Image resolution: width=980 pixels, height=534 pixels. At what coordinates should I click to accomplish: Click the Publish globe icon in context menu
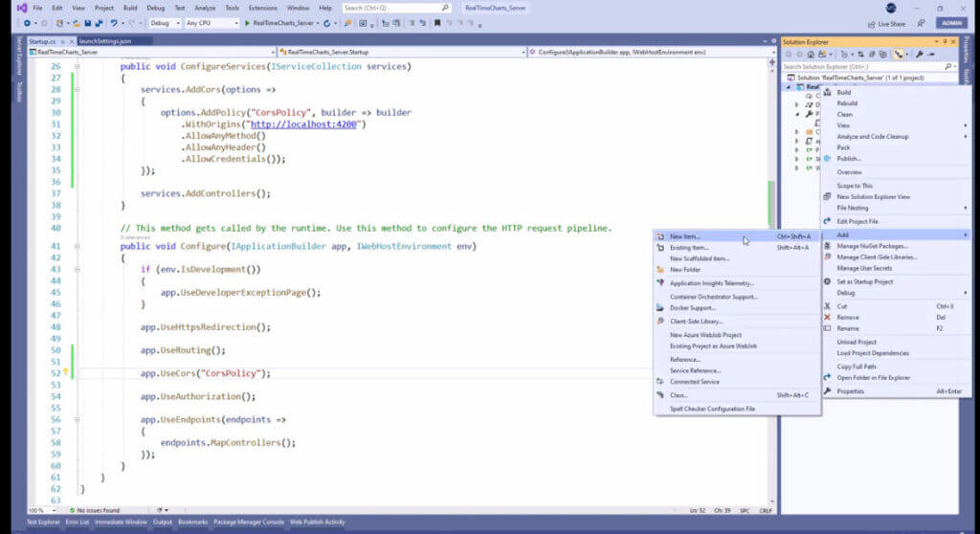click(828, 159)
